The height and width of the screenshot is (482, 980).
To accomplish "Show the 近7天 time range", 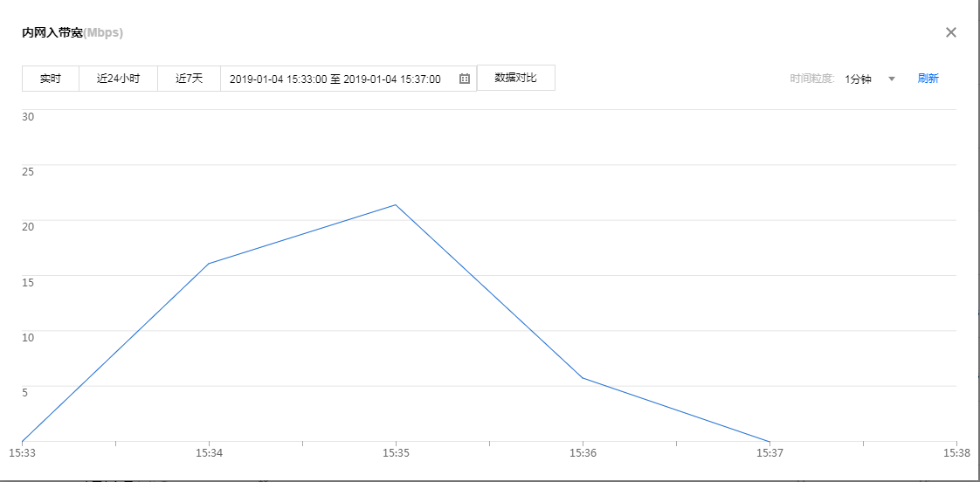I will pyautogui.click(x=189, y=79).
